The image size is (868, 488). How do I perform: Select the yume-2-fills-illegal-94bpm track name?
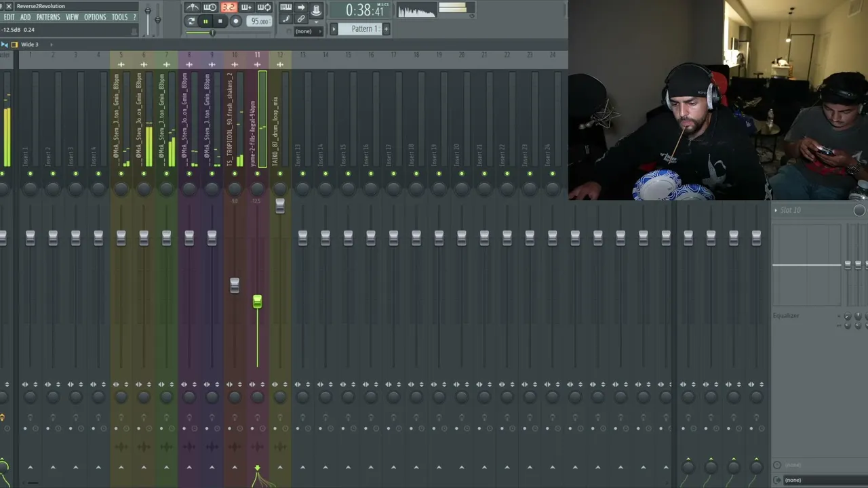tap(253, 134)
